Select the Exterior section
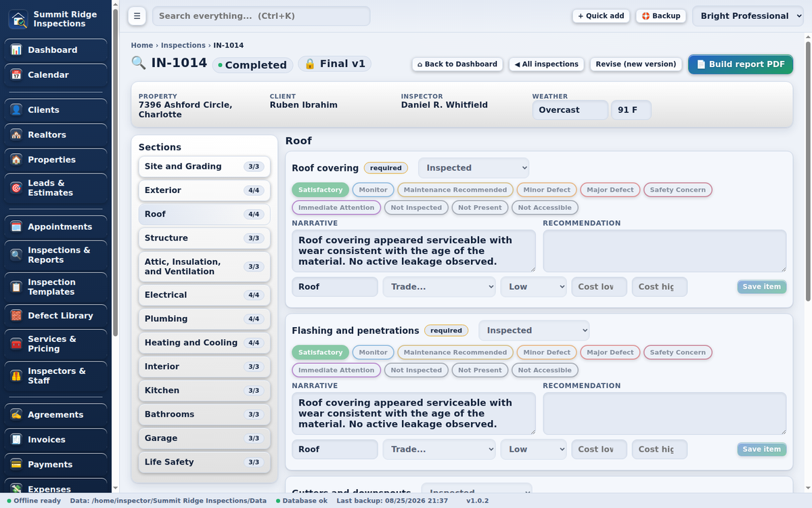812x508 pixels. click(204, 190)
